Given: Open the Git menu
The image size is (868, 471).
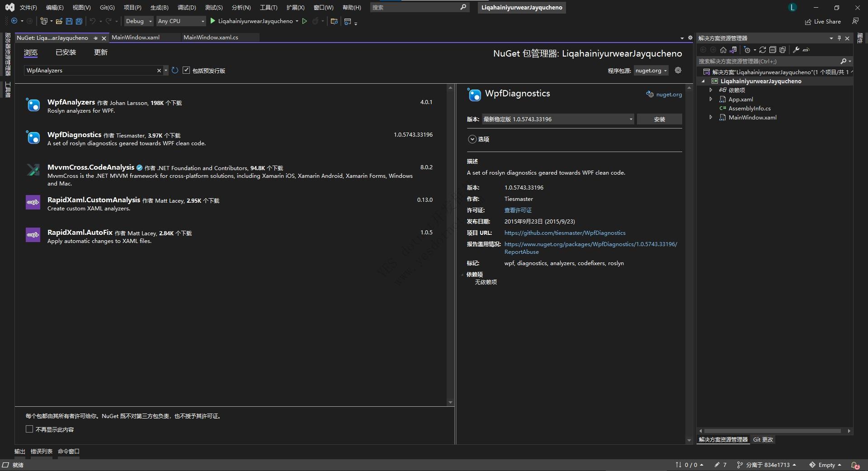Looking at the screenshot, I should click(x=107, y=8).
